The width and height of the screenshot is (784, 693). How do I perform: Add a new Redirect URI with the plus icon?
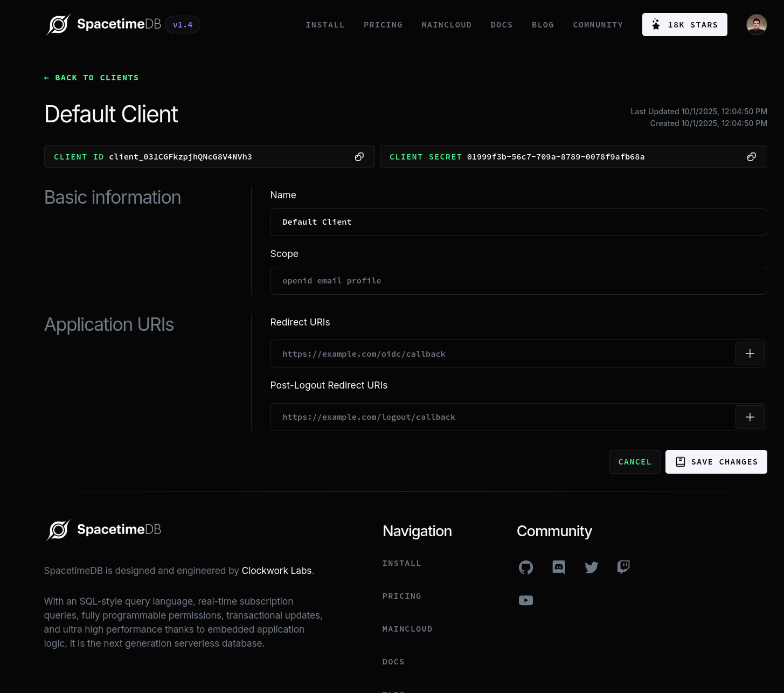(750, 353)
